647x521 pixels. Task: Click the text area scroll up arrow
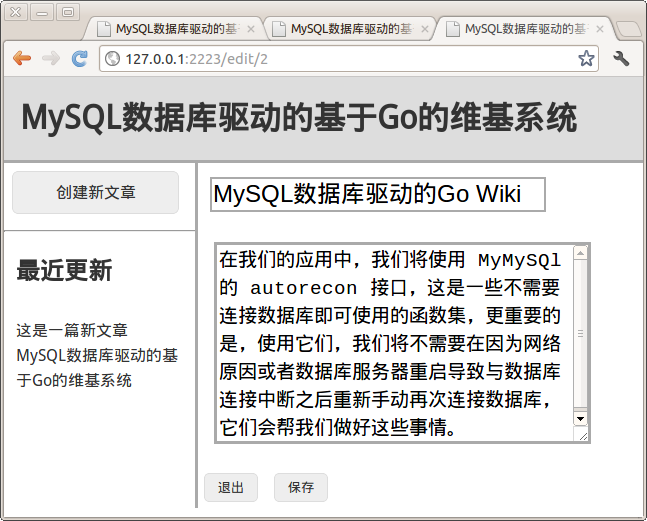pos(580,254)
